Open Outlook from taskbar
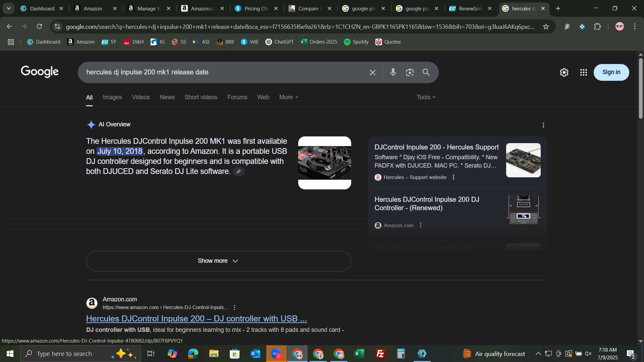 (256, 354)
